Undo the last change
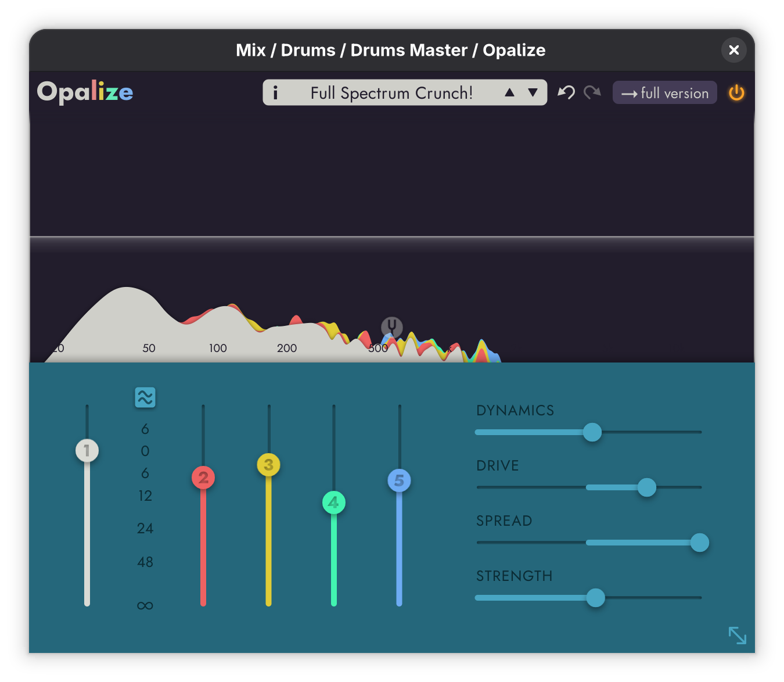Viewport: 784px width, 682px height. point(566,92)
